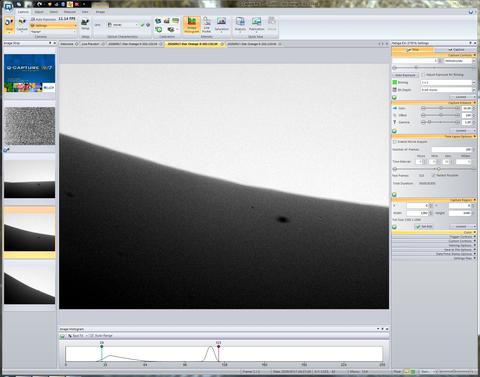Screen dimensions: 480x377
Task: Open the exposure units dropdown
Action: coord(460,61)
